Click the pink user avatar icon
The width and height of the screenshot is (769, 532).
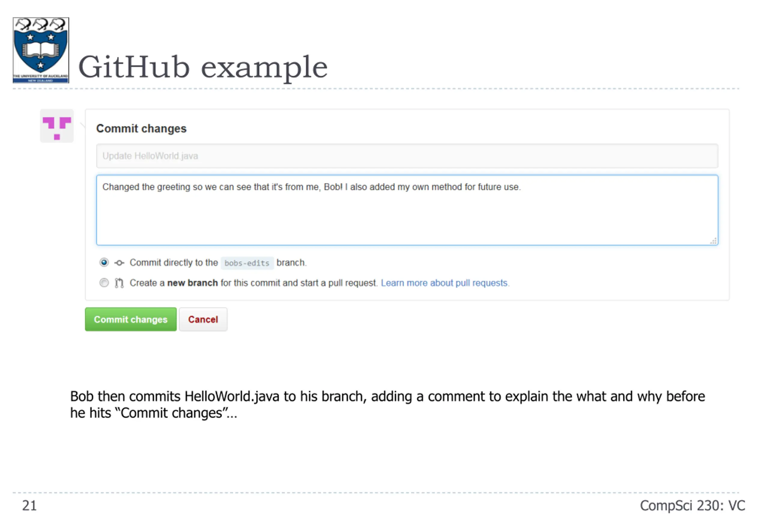pos(57,126)
